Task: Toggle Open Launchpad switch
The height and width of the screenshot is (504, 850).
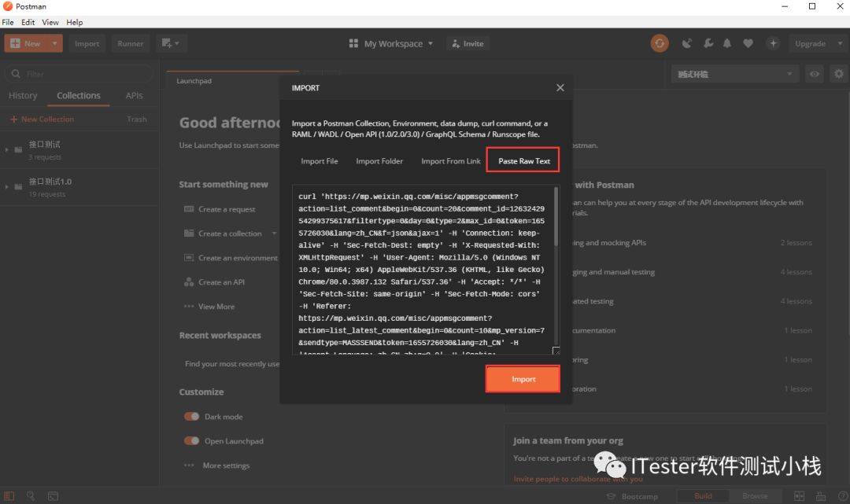Action: (x=191, y=440)
